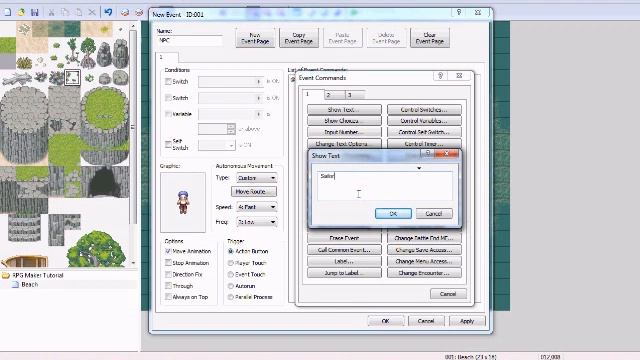The width and height of the screenshot is (640, 360).
Task: Enable the Stop Animation option
Action: tap(168, 263)
